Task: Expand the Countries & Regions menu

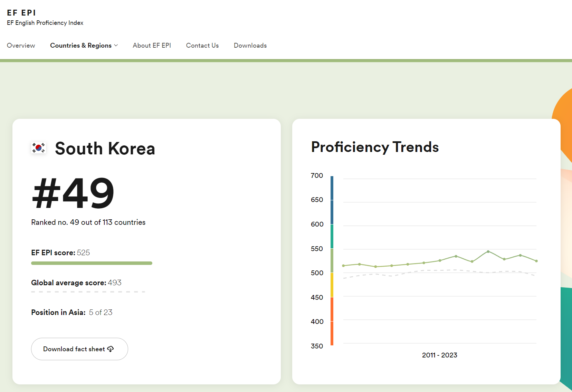Action: pyautogui.click(x=84, y=46)
